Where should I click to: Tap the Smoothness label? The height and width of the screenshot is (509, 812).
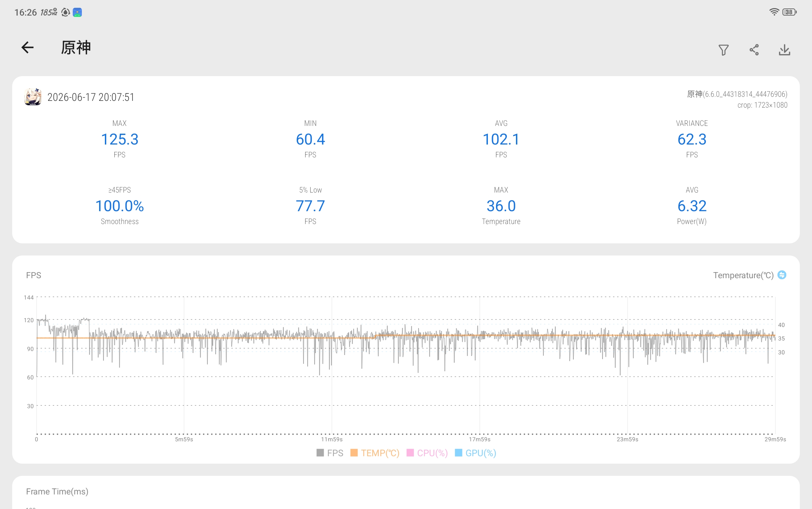click(120, 221)
